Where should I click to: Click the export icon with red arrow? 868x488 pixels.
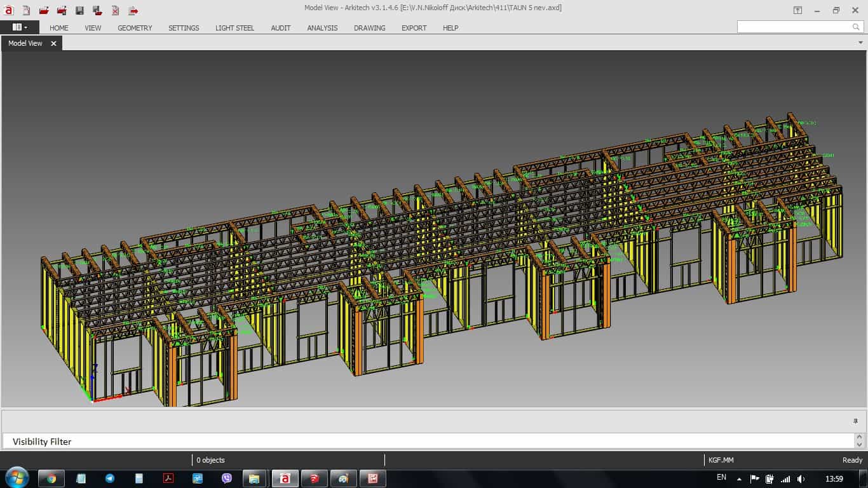[x=133, y=11]
